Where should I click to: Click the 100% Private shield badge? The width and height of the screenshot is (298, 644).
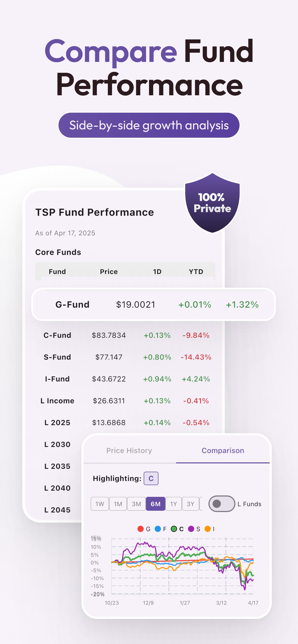(x=212, y=203)
